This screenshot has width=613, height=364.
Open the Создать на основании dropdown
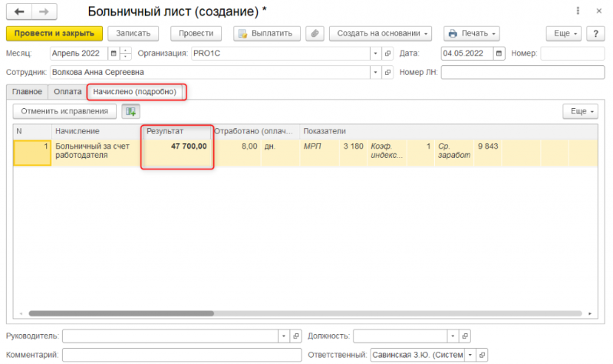381,34
